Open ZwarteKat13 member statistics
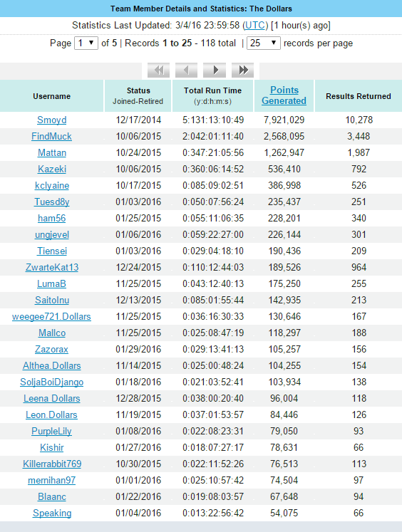 51,267
